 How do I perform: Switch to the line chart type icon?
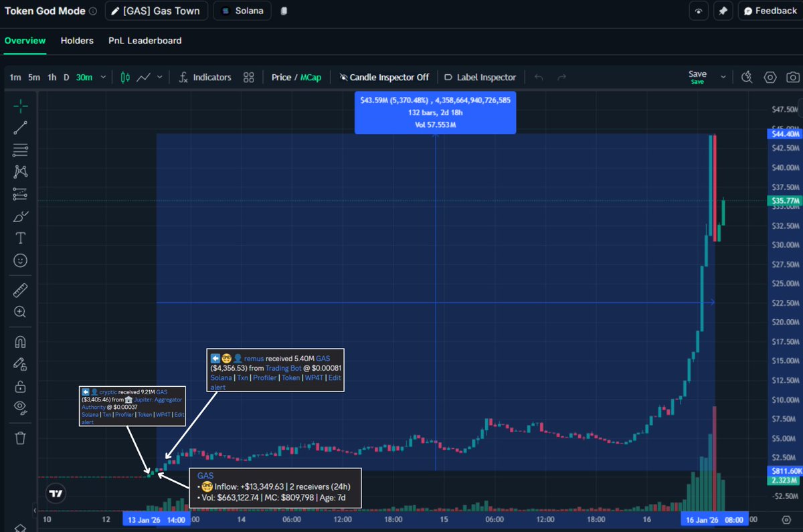(143, 77)
